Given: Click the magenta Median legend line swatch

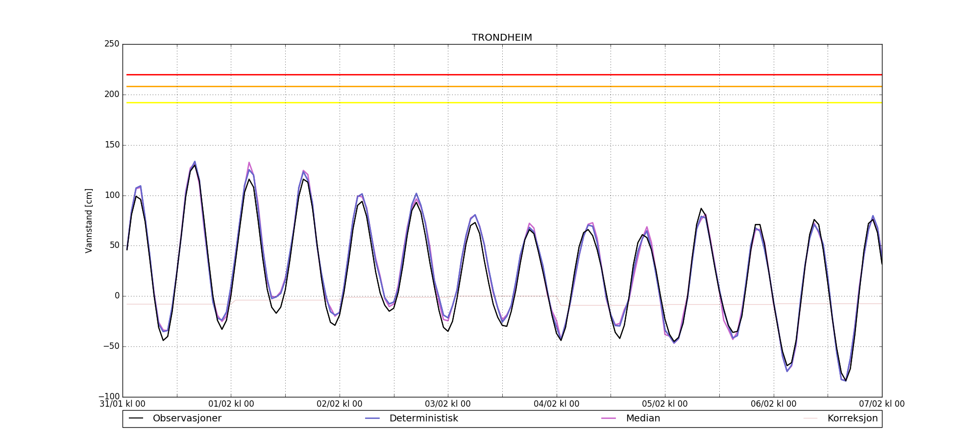Looking at the screenshot, I should [x=609, y=418].
